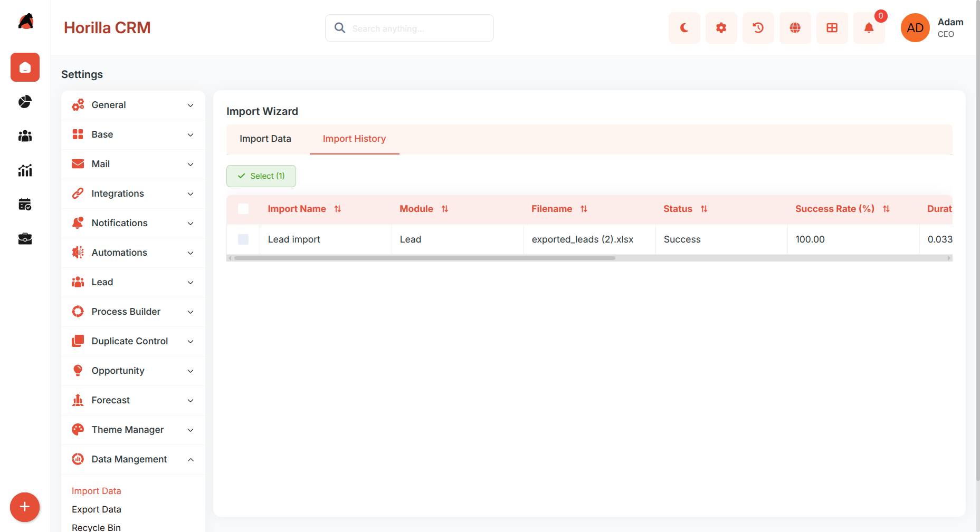Toggle dark mode with moon icon
Screen dimensions: 980x532
click(684, 28)
